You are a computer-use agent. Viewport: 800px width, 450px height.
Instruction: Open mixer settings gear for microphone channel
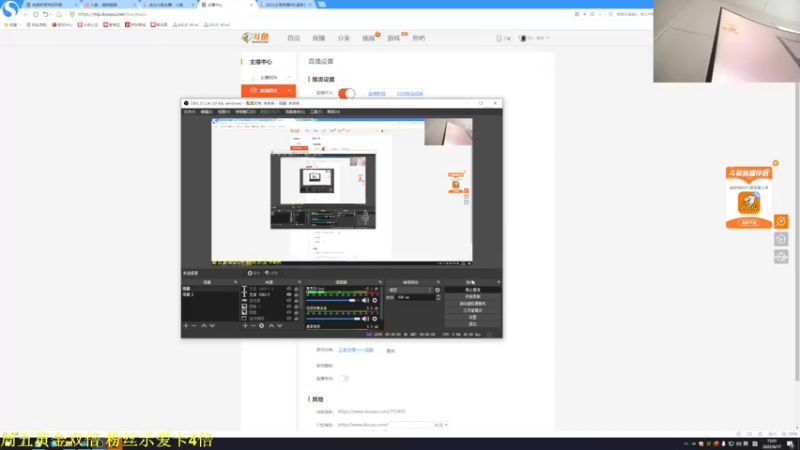375,301
